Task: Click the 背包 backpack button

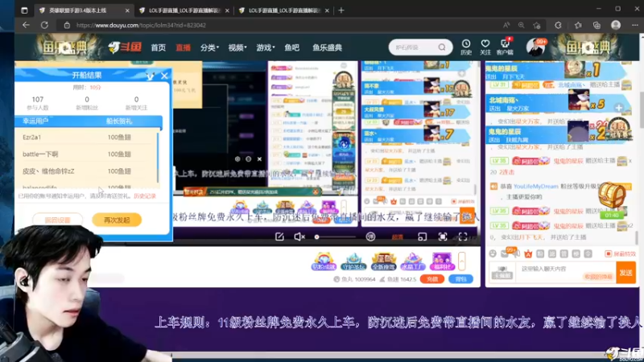Action: (x=460, y=279)
